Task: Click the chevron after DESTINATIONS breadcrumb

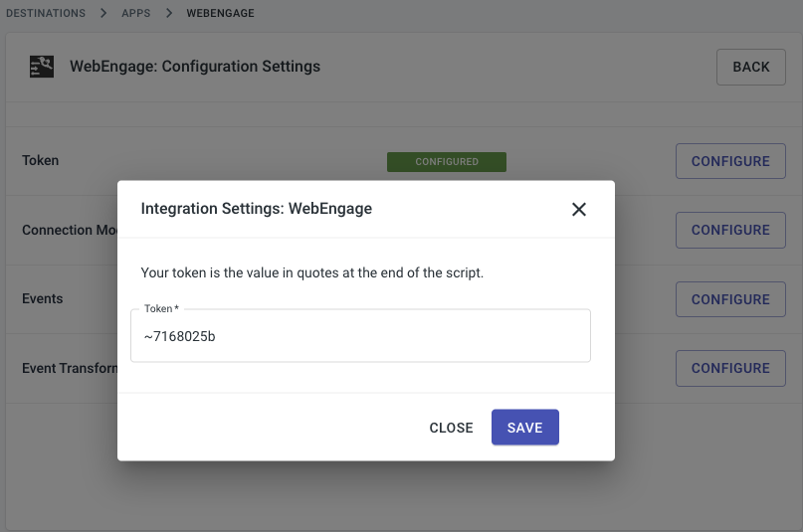Action: coord(103,13)
